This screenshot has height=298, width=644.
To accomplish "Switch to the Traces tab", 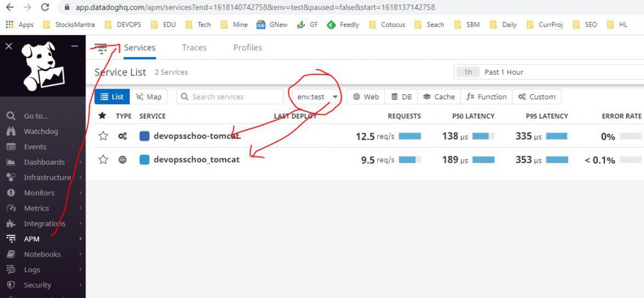I will (194, 48).
